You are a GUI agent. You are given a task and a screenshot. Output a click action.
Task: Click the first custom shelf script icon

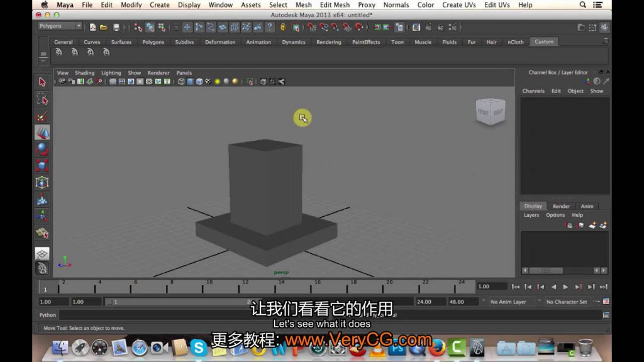click(x=58, y=52)
